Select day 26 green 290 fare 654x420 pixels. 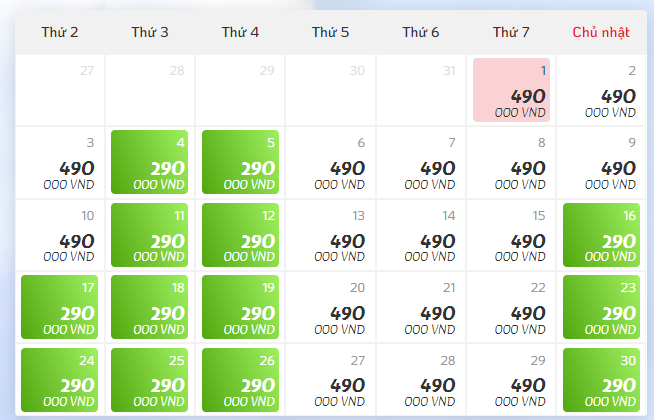tap(240, 380)
